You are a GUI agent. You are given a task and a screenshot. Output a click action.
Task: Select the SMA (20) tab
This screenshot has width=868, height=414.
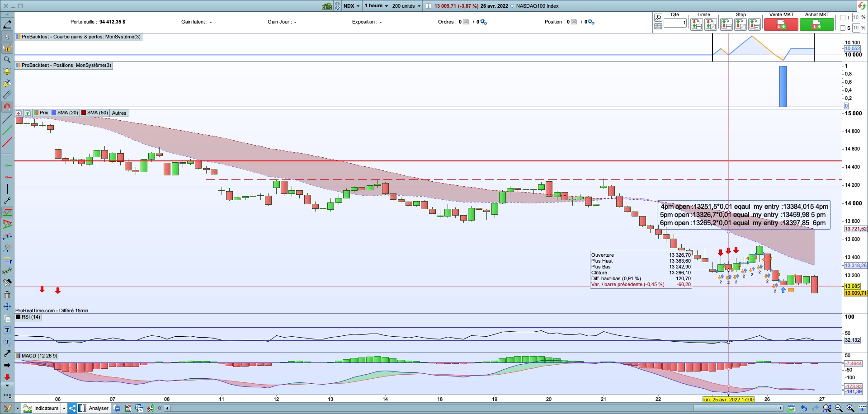65,113
